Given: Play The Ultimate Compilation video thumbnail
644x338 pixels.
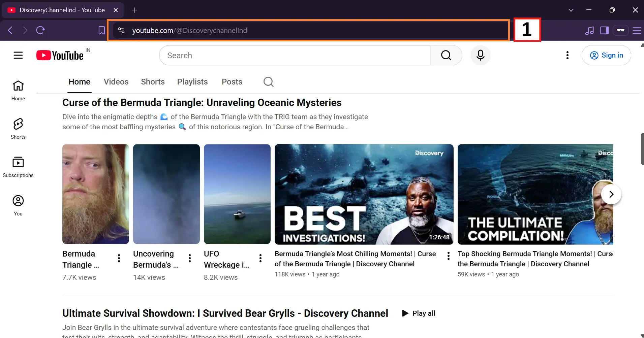Looking at the screenshot, I should (535, 194).
